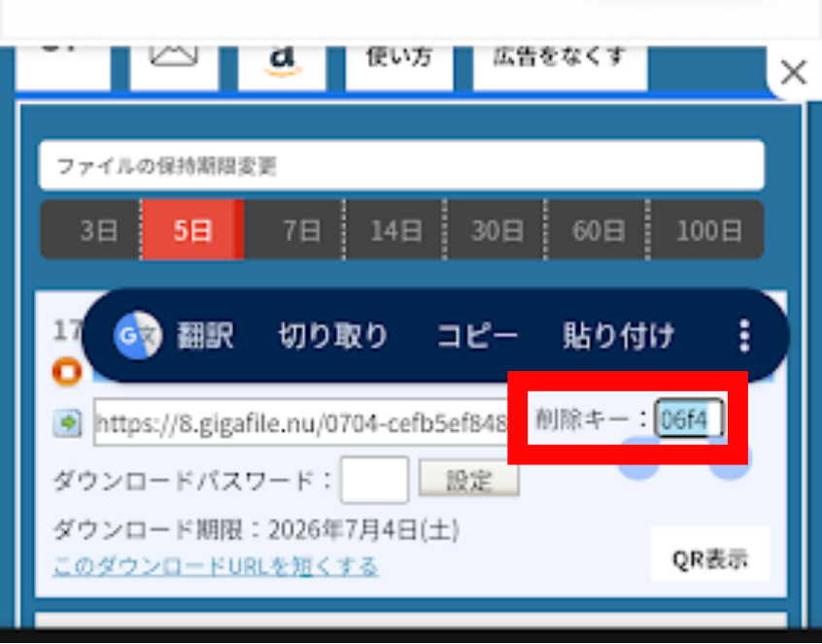The image size is (822, 644).
Task: Click the Google Translate icon
Action: click(138, 335)
